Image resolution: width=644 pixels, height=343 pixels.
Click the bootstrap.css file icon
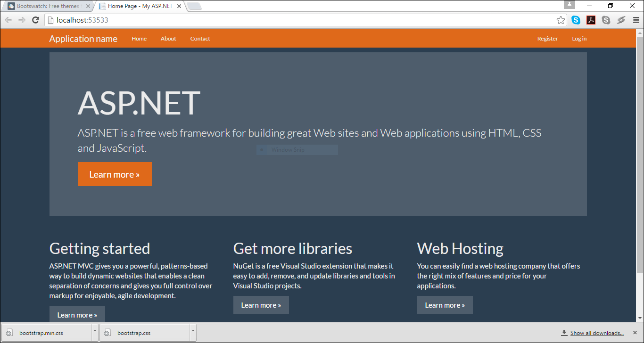pos(107,333)
